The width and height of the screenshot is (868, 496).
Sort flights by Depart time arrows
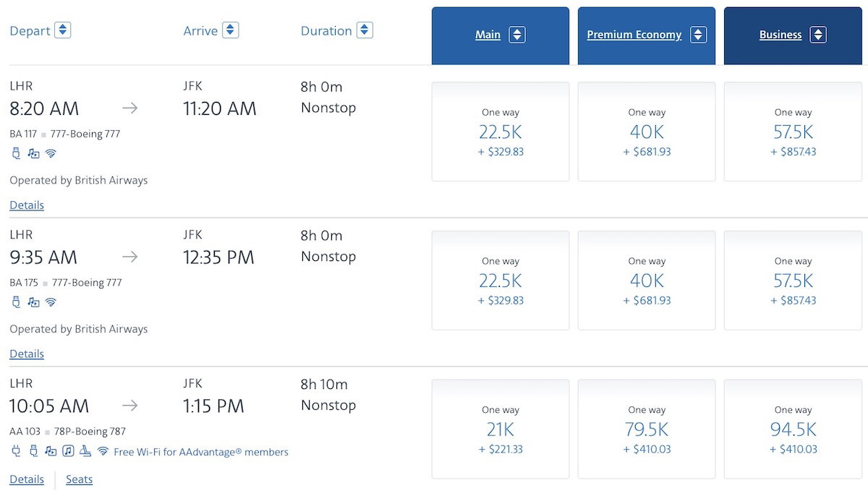click(63, 30)
